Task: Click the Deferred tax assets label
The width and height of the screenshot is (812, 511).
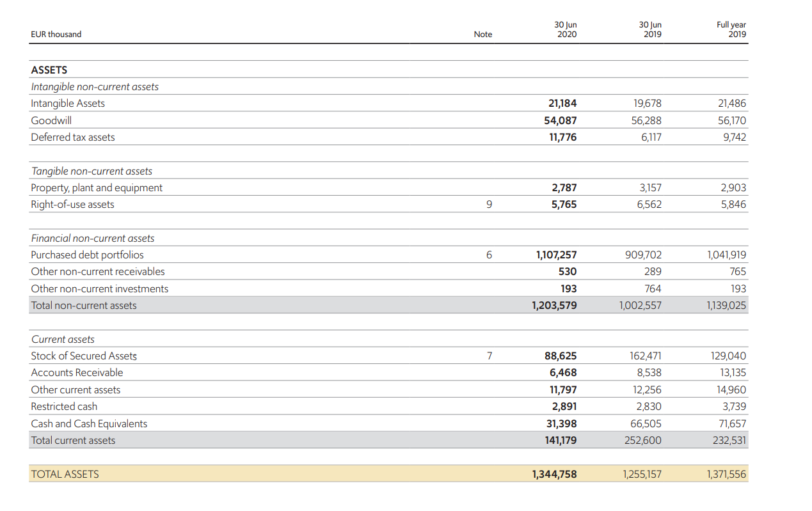Action: (x=73, y=137)
